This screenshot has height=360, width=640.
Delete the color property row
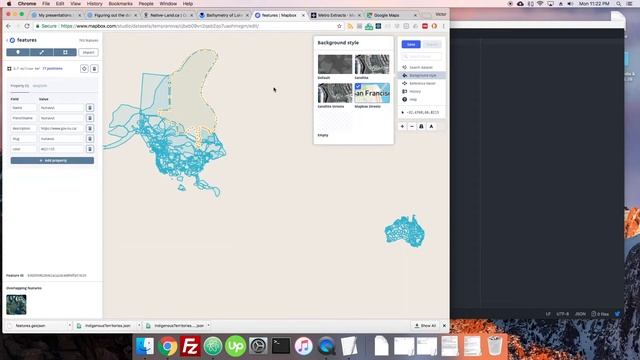tap(90, 149)
